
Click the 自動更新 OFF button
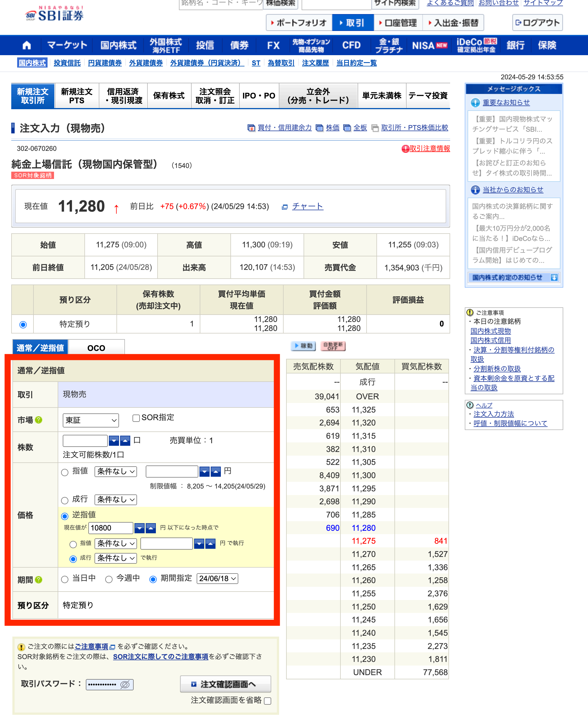point(333,346)
